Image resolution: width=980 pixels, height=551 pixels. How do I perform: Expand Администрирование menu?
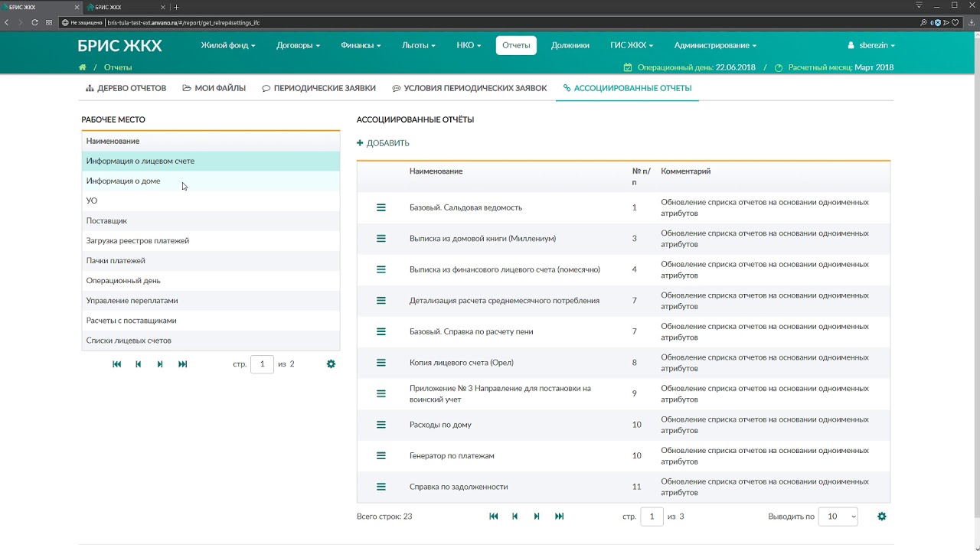coord(715,45)
